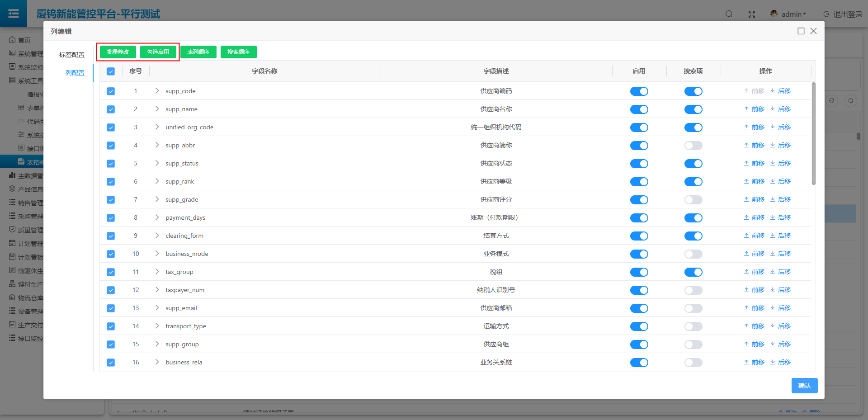Click the 确认 confirm button
Screen dimensions: 868x420
point(804,386)
